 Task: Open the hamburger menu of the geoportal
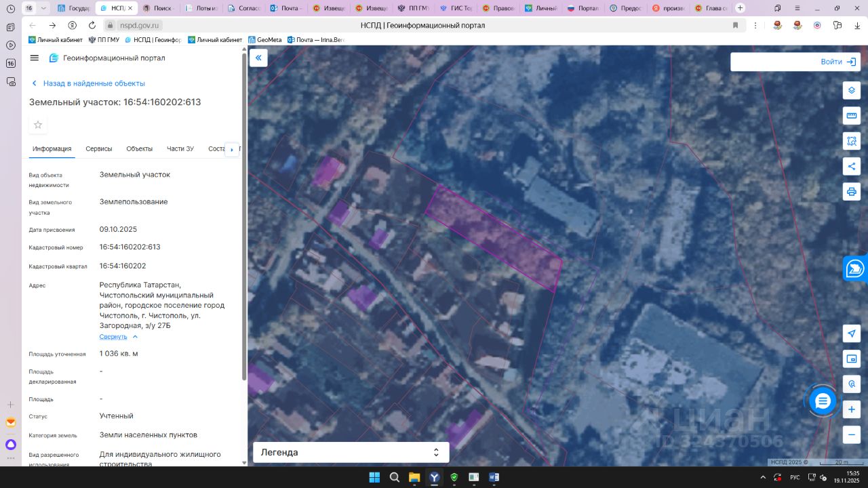pyautogui.click(x=35, y=58)
